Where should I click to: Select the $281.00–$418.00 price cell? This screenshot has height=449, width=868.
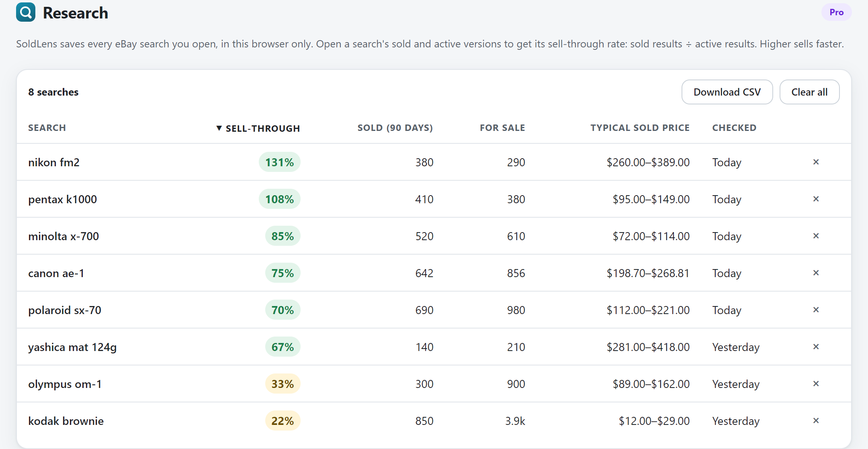648,347
